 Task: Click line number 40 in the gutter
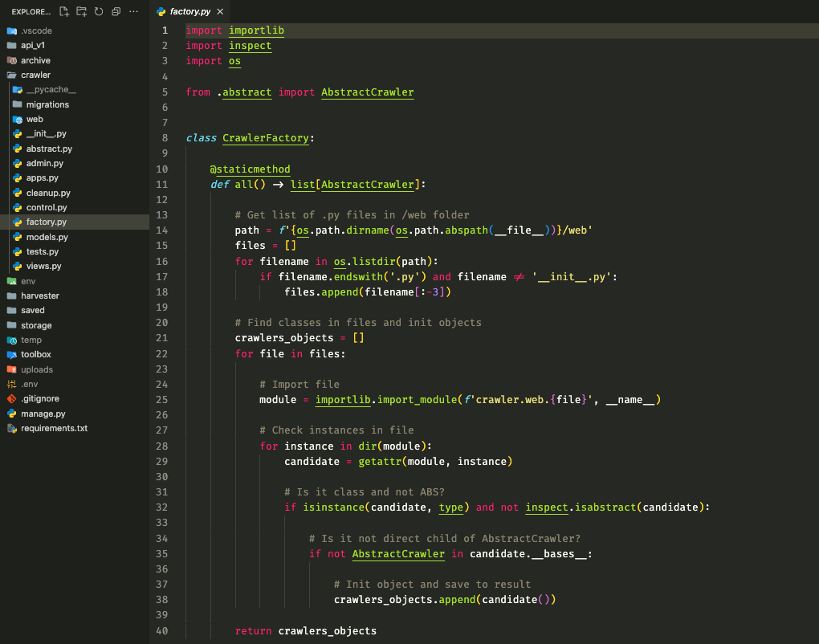[x=162, y=630]
